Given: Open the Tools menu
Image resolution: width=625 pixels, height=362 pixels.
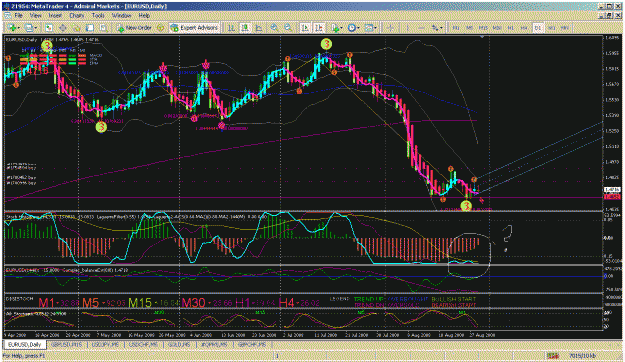Looking at the screenshot, I should pyautogui.click(x=98, y=16).
